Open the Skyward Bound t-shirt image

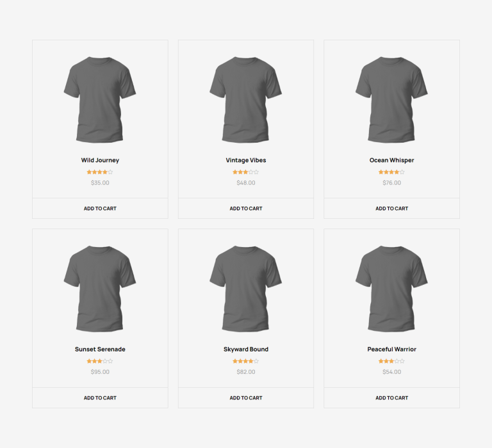246,289
